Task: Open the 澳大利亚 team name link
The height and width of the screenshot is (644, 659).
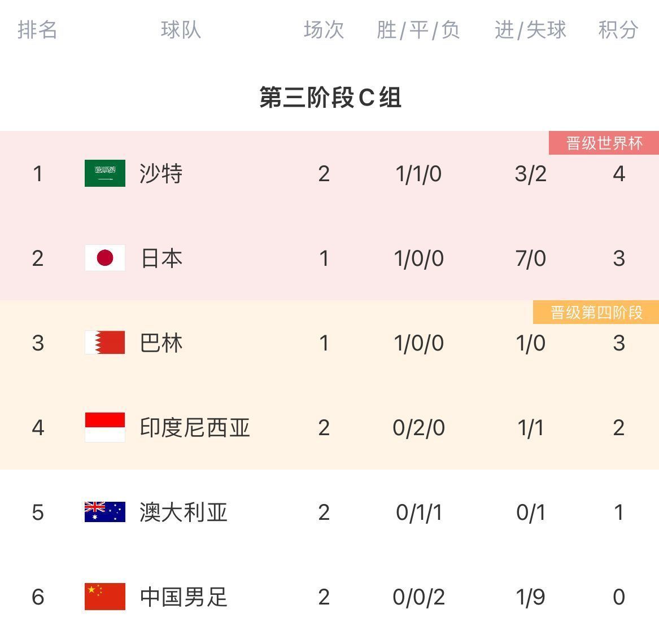Action: point(184,512)
